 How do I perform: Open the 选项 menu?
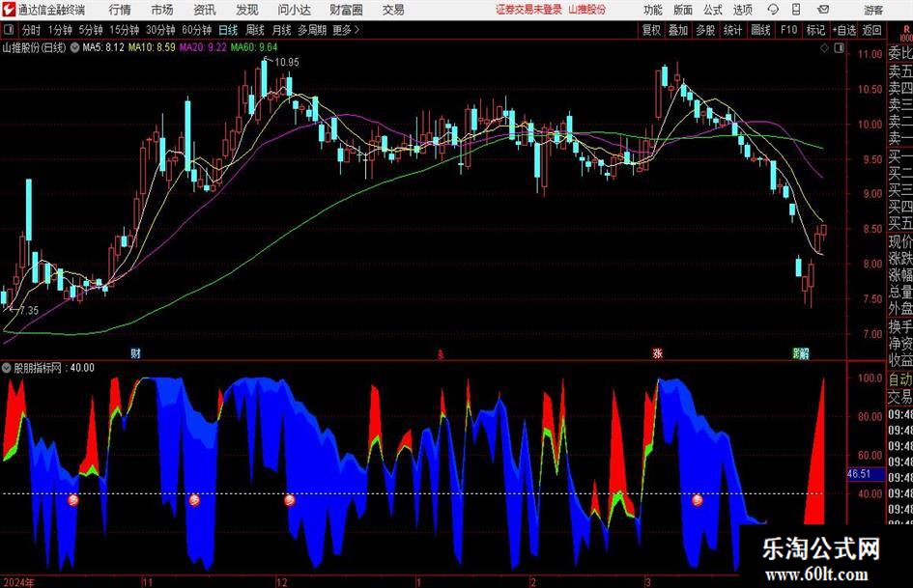[x=742, y=10]
